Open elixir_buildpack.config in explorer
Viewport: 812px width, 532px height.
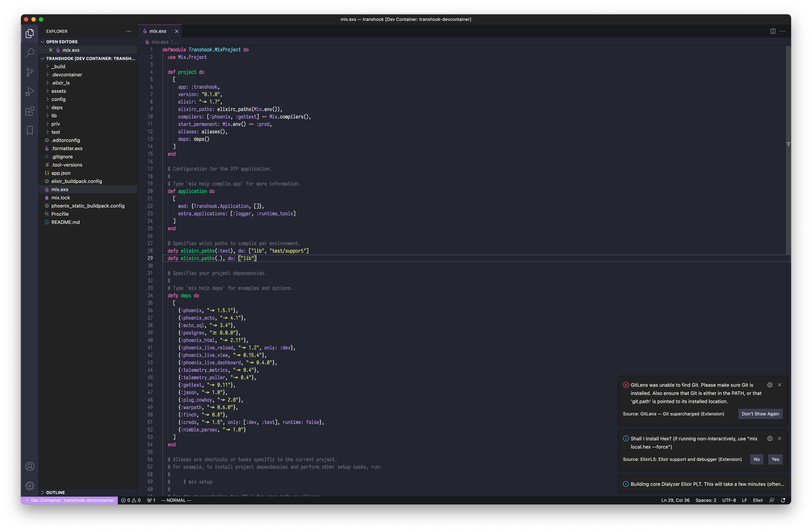88,181
